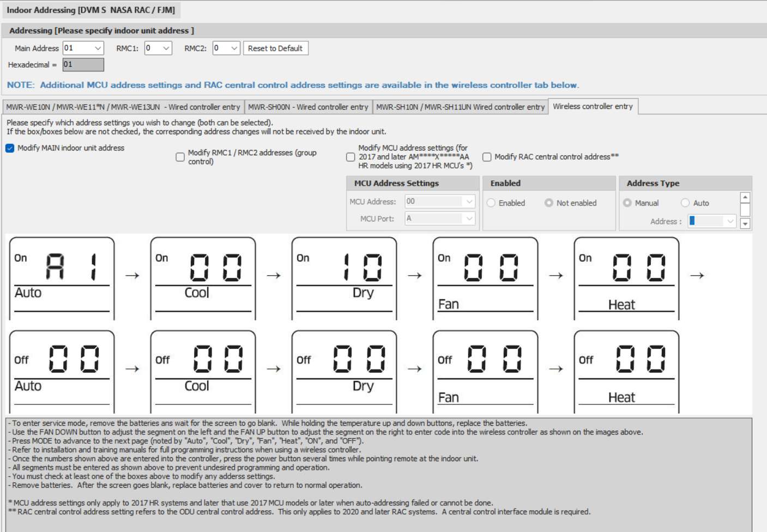Click the On Auto display showing A1
This screenshot has width=767, height=532.
[62, 278]
